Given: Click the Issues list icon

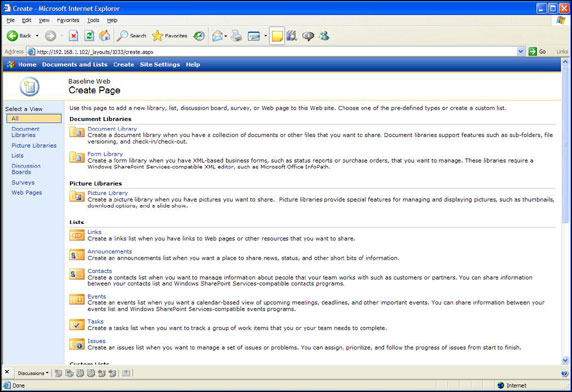Looking at the screenshot, I should pyautogui.click(x=77, y=344).
